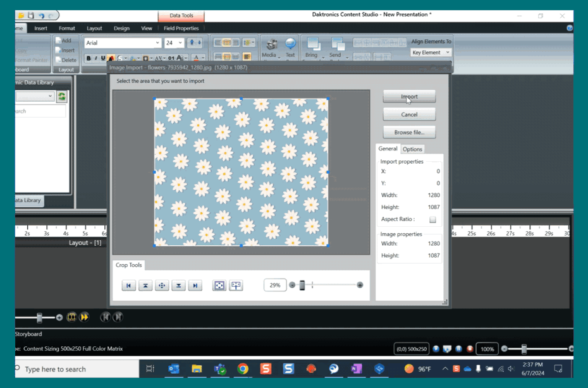Select the fit-to-full-image crop icon
Image resolution: width=588 pixels, height=388 pixels.
219,286
